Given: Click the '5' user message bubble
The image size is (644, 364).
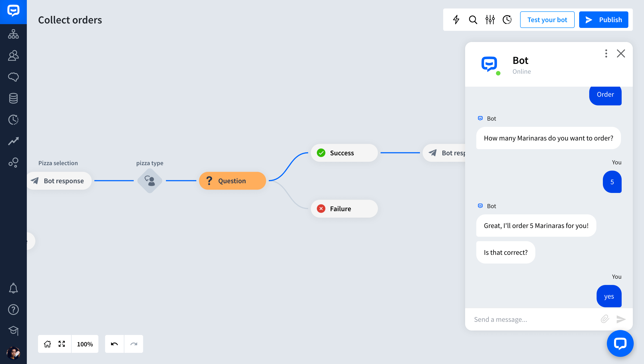Looking at the screenshot, I should point(612,182).
